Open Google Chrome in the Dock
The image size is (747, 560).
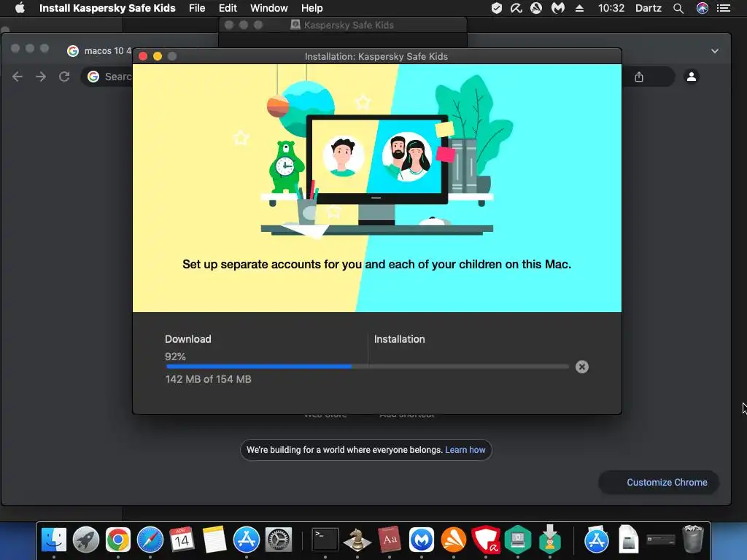(x=118, y=540)
